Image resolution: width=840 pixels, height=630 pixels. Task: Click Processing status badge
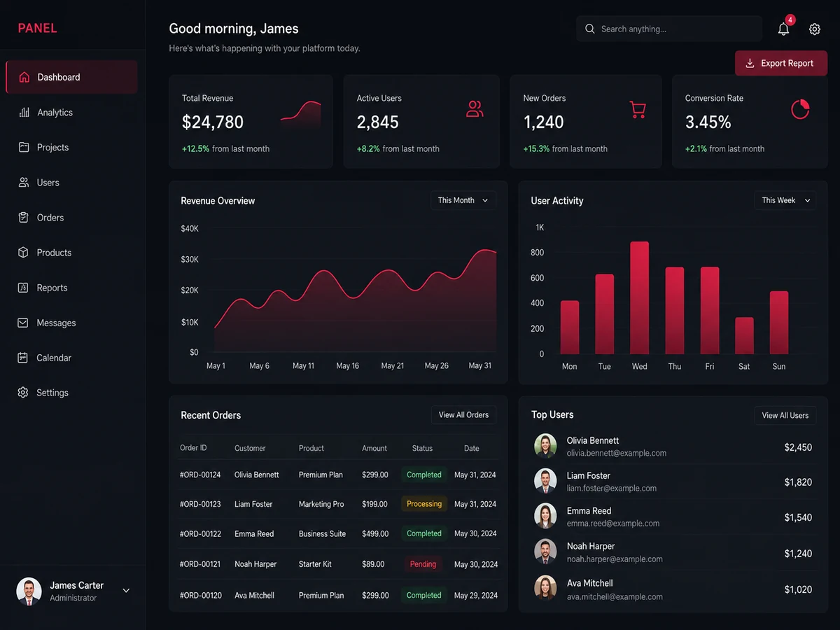(x=424, y=504)
